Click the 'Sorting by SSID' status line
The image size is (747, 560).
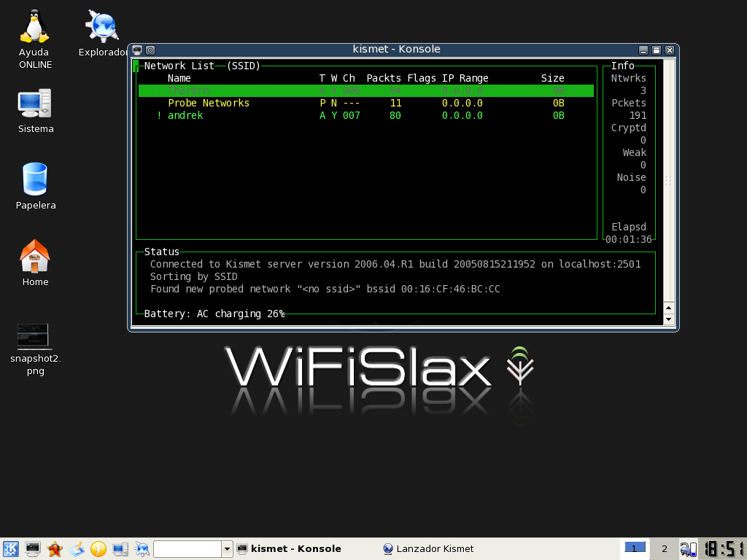pos(193,276)
